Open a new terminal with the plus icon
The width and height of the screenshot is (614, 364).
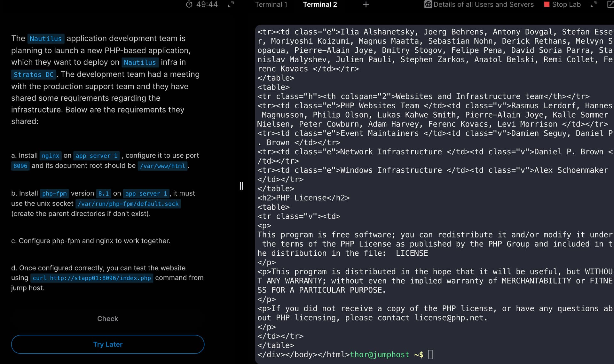[x=366, y=4]
